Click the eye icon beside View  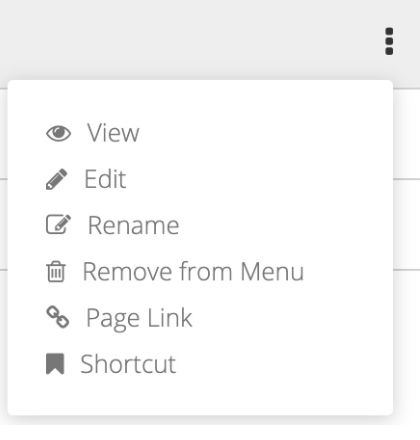(x=58, y=133)
